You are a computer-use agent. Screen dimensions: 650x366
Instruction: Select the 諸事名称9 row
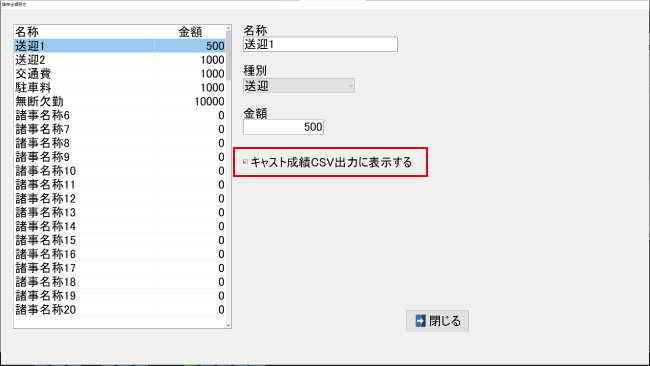(120, 157)
